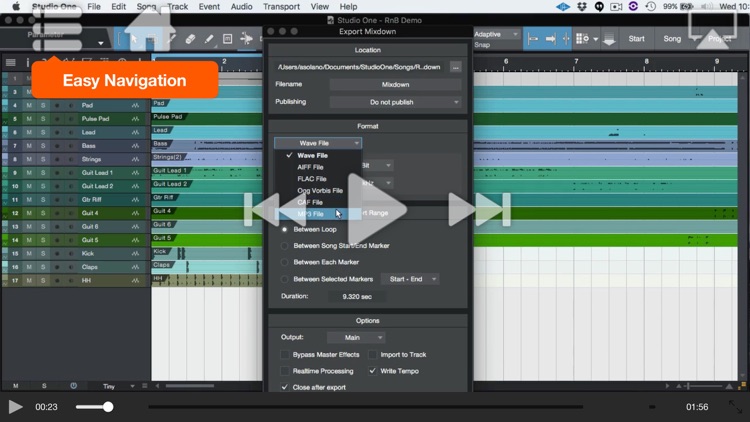Image resolution: width=750 pixels, height=422 pixels.
Task: Open the Adaptive snap dropdown
Action: click(x=496, y=34)
